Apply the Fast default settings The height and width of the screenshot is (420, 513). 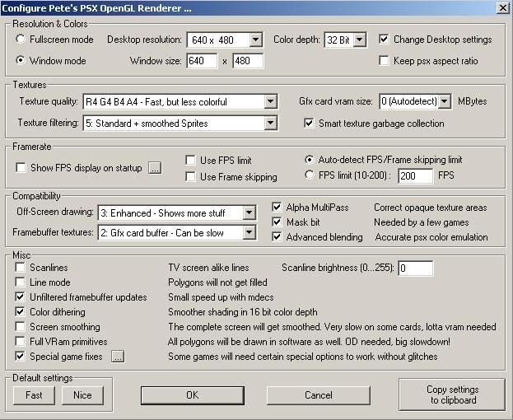[34, 395]
